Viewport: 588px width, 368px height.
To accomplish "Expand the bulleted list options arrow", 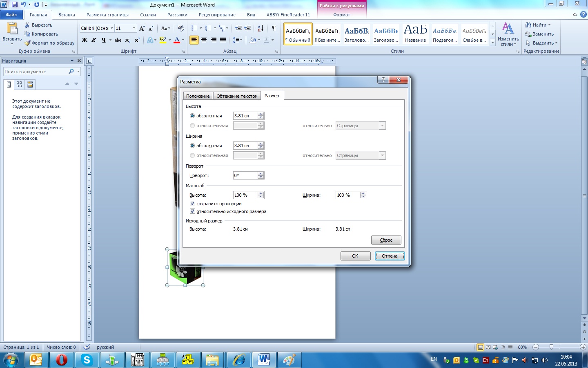I will pyautogui.click(x=200, y=28).
